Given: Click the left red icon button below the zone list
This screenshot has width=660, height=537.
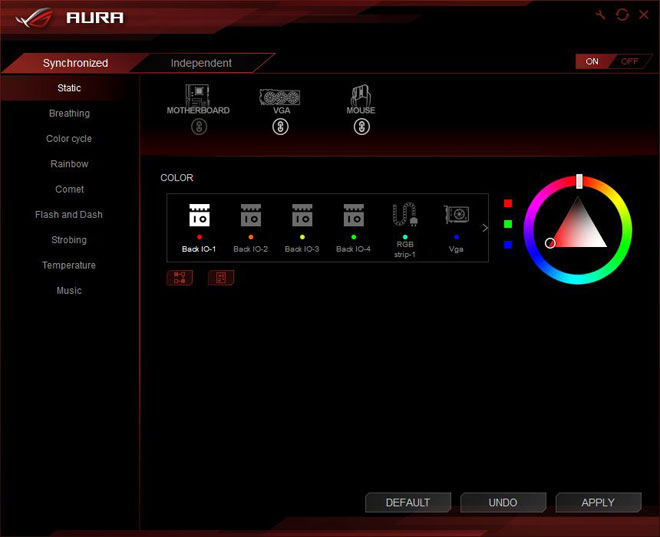Looking at the screenshot, I should coord(180,278).
